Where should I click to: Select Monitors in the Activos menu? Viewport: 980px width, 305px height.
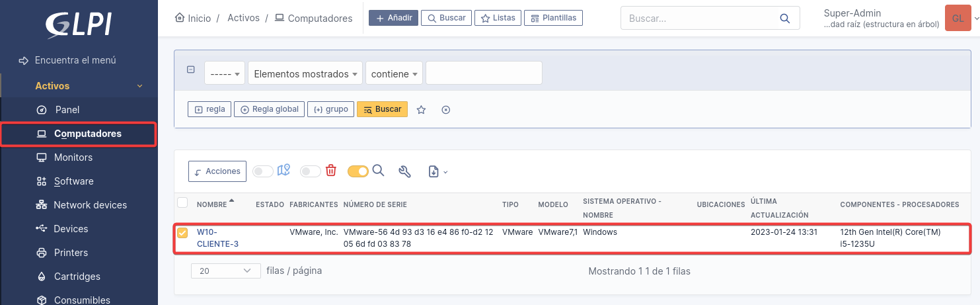pos(73,157)
